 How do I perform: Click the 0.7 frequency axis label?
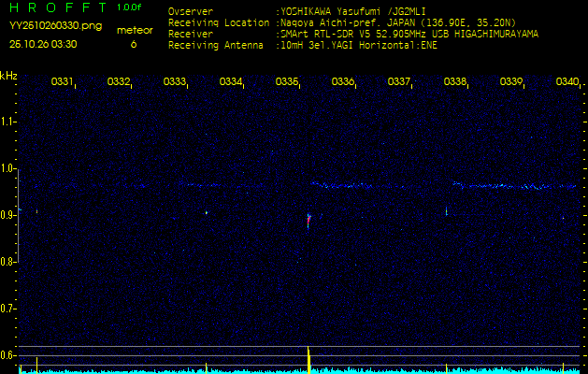click(7, 309)
